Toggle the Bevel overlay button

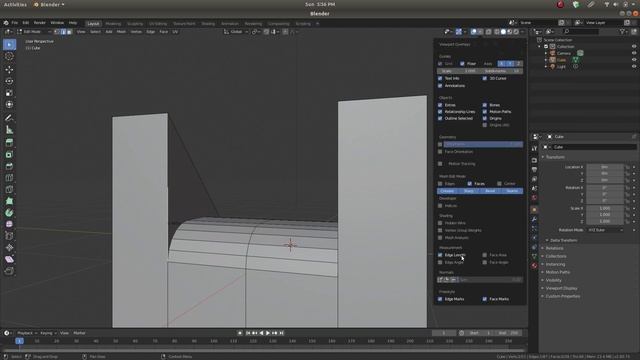[x=491, y=191]
